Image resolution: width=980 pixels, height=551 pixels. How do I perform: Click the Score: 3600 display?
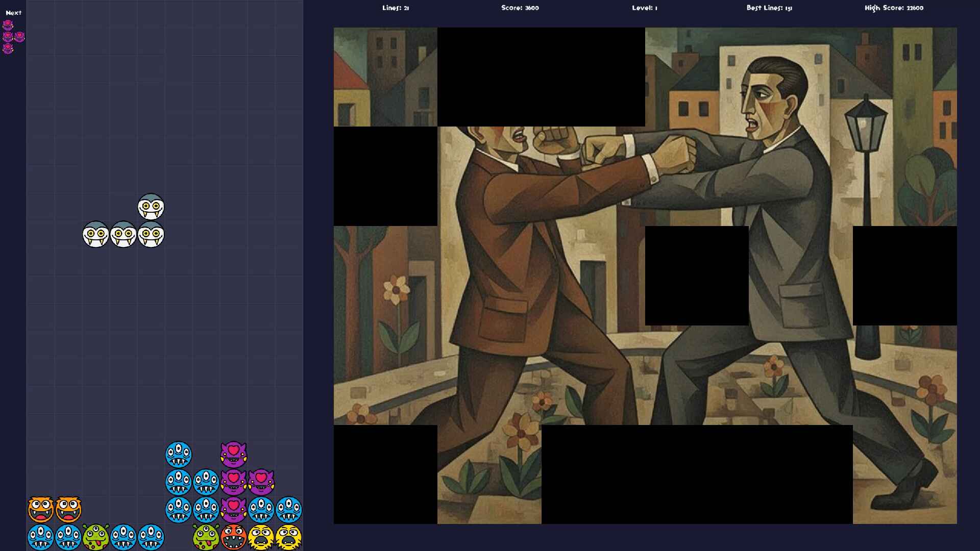click(x=520, y=8)
